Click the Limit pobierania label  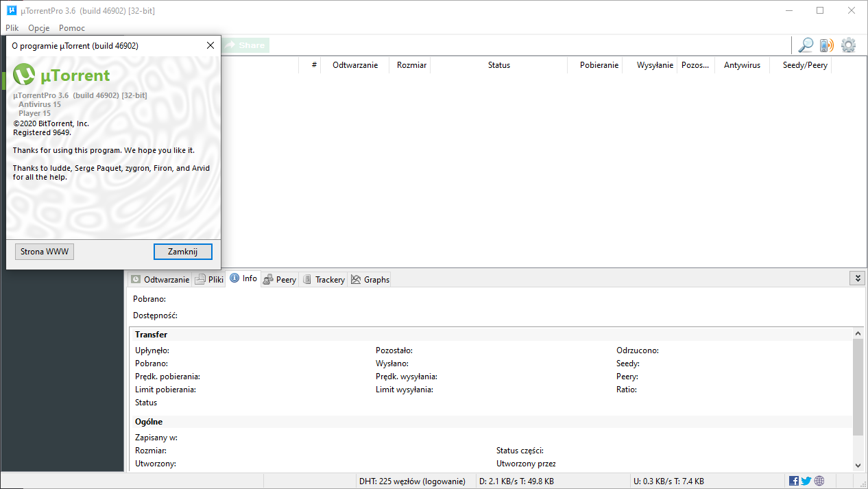pos(166,390)
